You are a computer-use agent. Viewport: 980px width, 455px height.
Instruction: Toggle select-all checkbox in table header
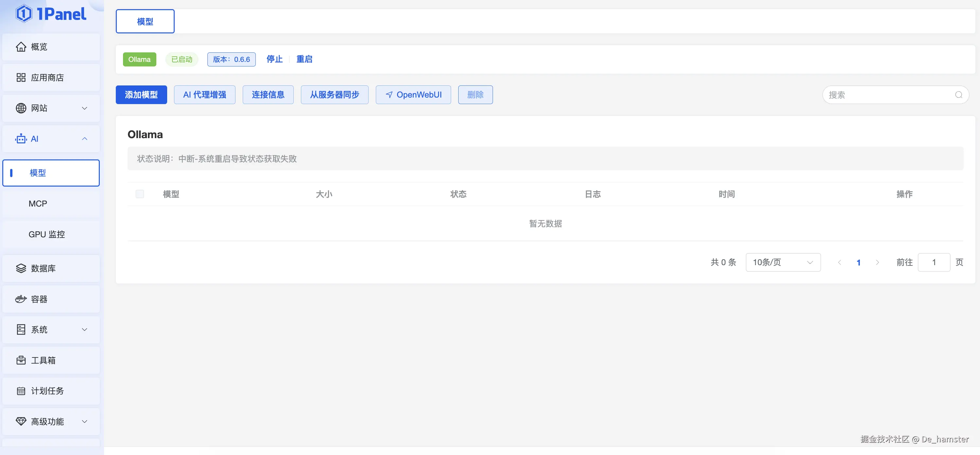click(140, 194)
